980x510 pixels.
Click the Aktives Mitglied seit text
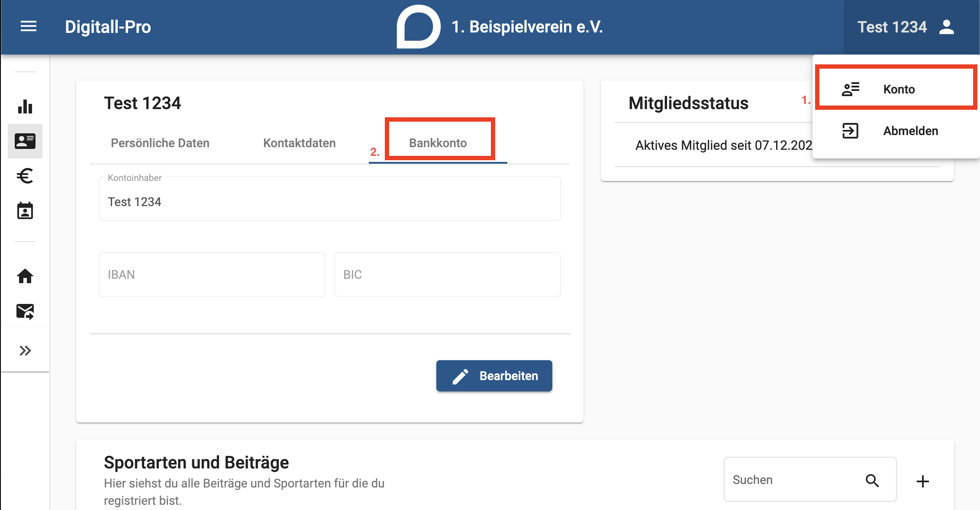click(x=723, y=145)
